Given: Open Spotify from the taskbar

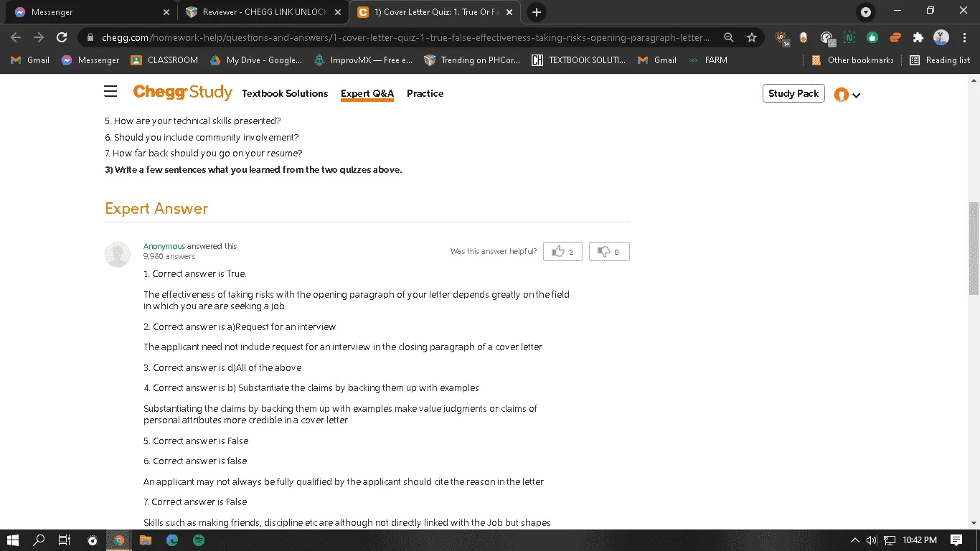Looking at the screenshot, I should coord(199,540).
